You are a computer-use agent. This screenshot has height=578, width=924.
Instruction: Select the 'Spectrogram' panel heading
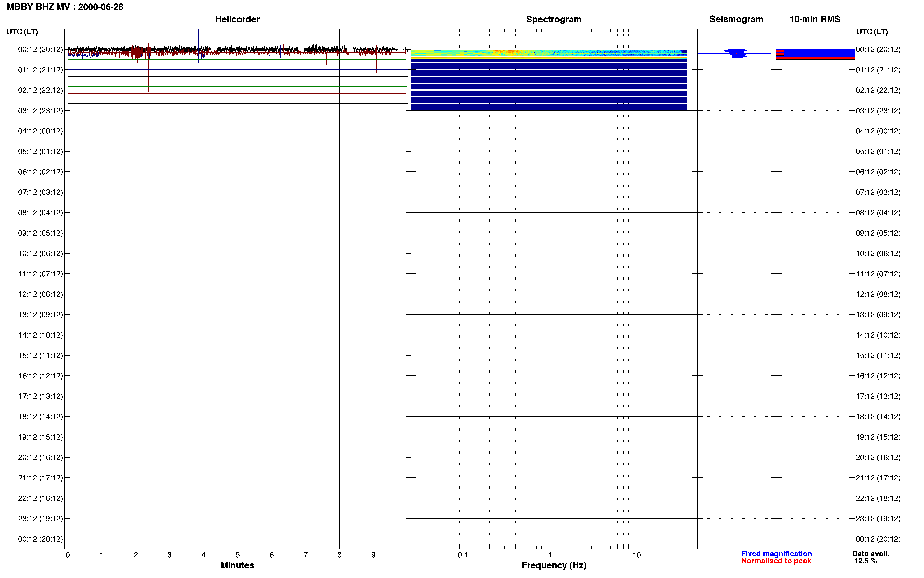point(554,19)
